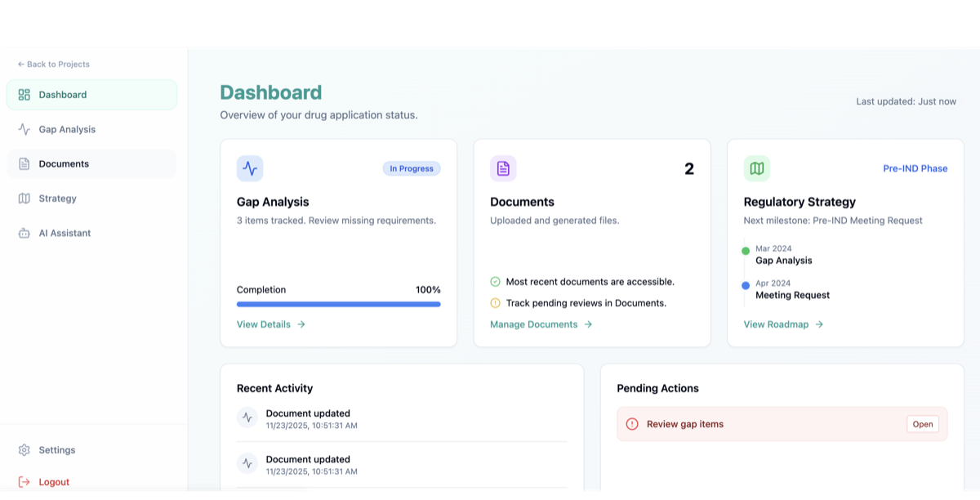Select the Dashboard sidebar item
980x500 pixels.
pos(62,95)
